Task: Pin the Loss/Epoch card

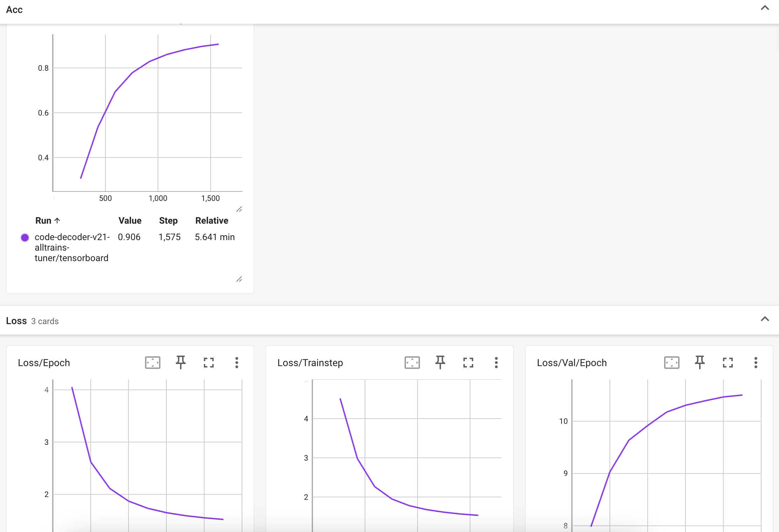Action: 181,363
